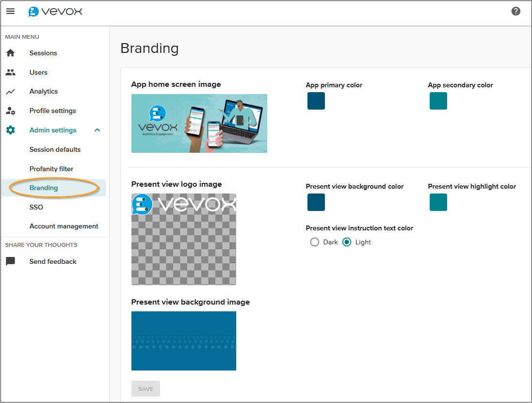This screenshot has height=403, width=532.
Task: Click the Present view logo image
Action: [x=183, y=239]
